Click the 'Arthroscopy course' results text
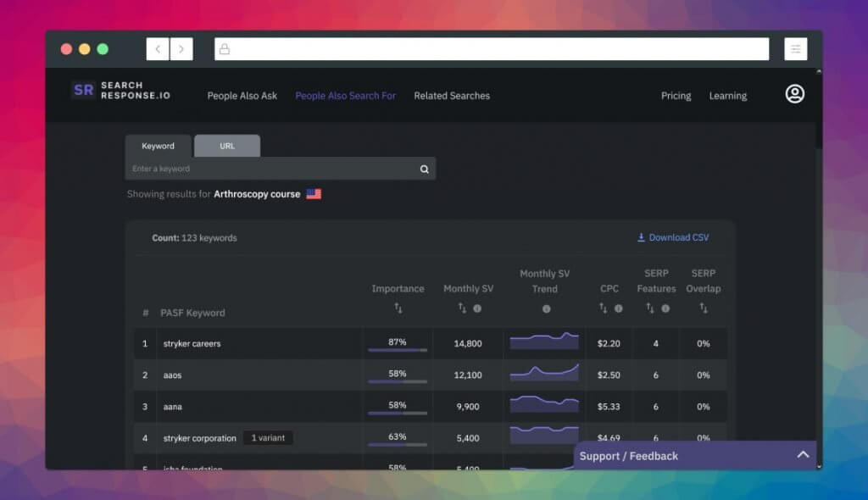Image resolution: width=868 pixels, height=500 pixels. pos(257,194)
